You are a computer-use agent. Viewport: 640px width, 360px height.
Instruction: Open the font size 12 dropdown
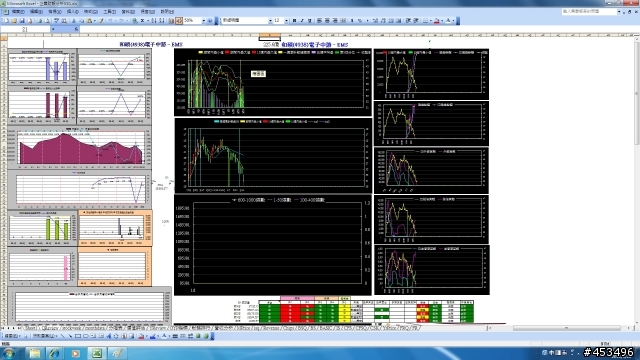286,20
